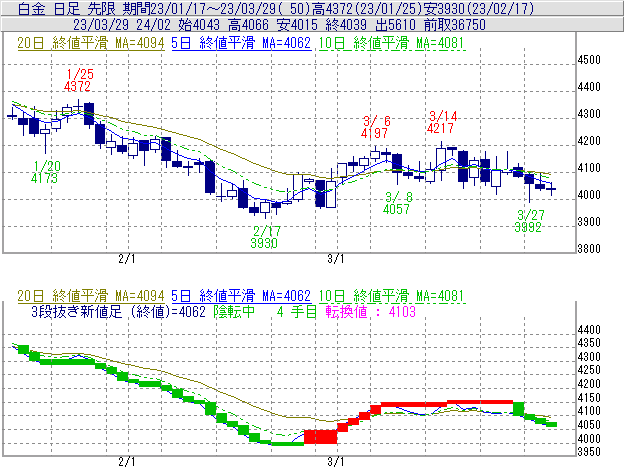This screenshot has width=624, height=475.
Task: Click the 1/25 high label 4372
Action: 78,86
